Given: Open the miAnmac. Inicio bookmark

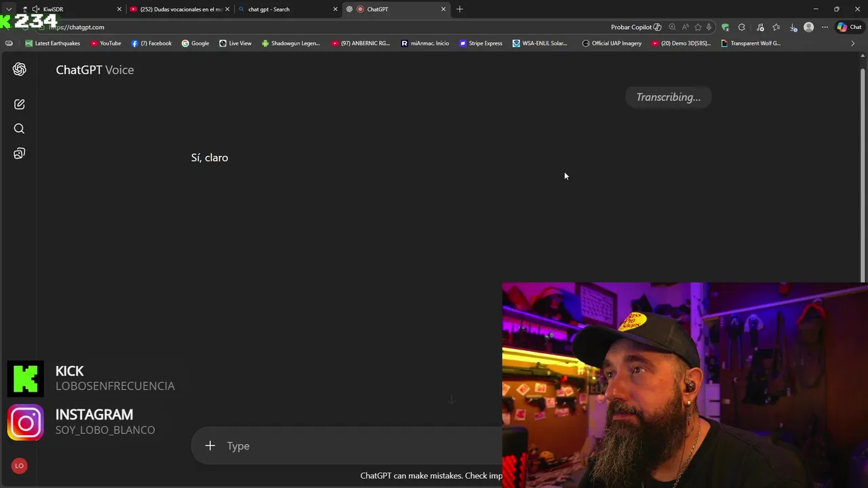Looking at the screenshot, I should click(425, 43).
